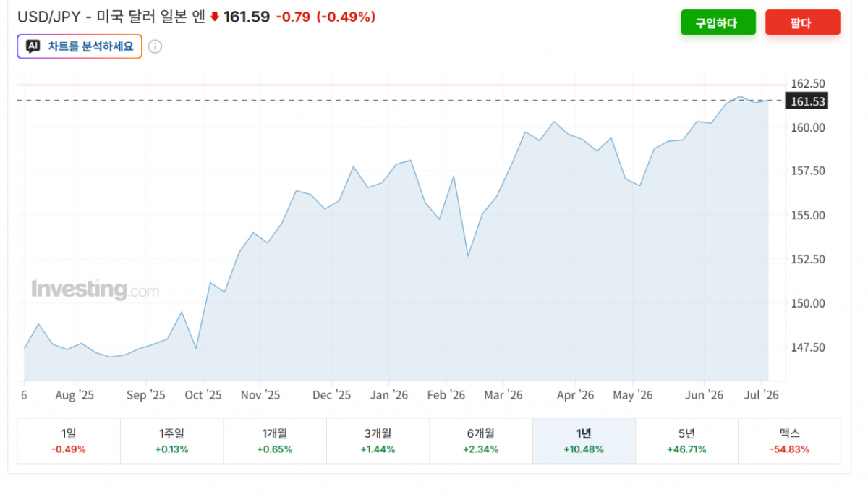
Task: Choose the 1개월 period tab
Action: click(x=275, y=441)
